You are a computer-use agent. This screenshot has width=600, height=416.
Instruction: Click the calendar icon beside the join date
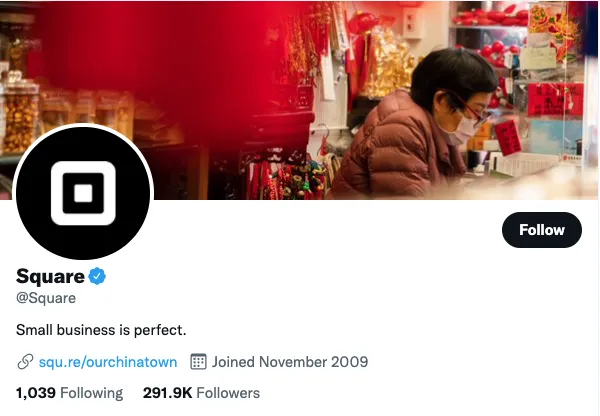[x=198, y=362]
